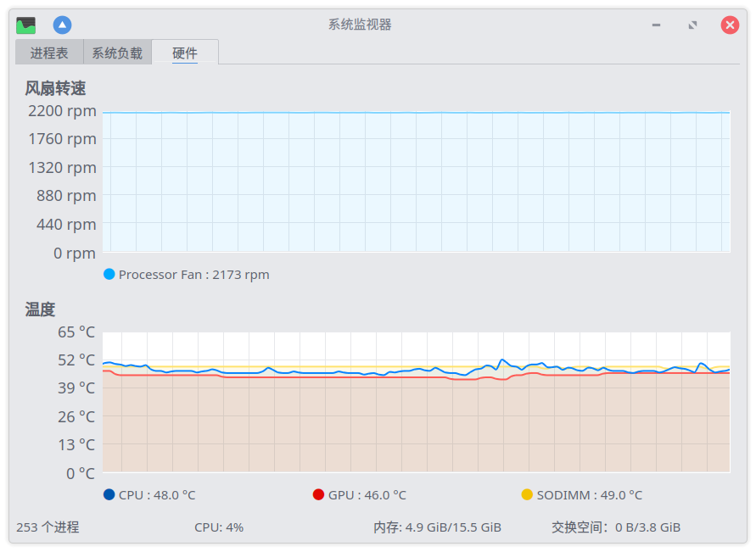Viewport: 756px width, 552px height.
Task: Switch to the 进程表 tab
Action: click(x=49, y=53)
